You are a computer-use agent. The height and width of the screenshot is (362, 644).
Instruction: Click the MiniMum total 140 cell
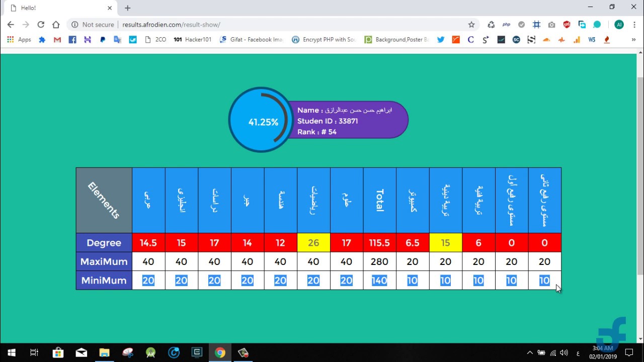[x=380, y=280]
